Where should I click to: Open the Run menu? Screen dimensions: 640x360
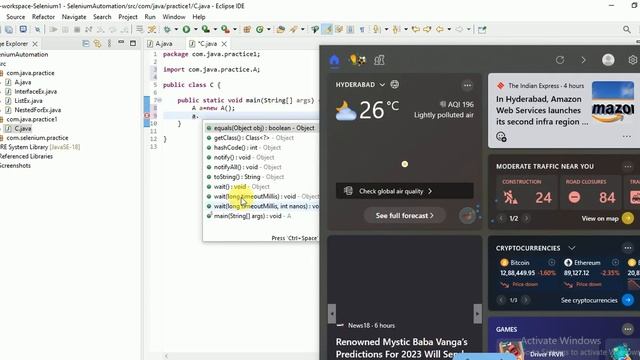(150, 17)
